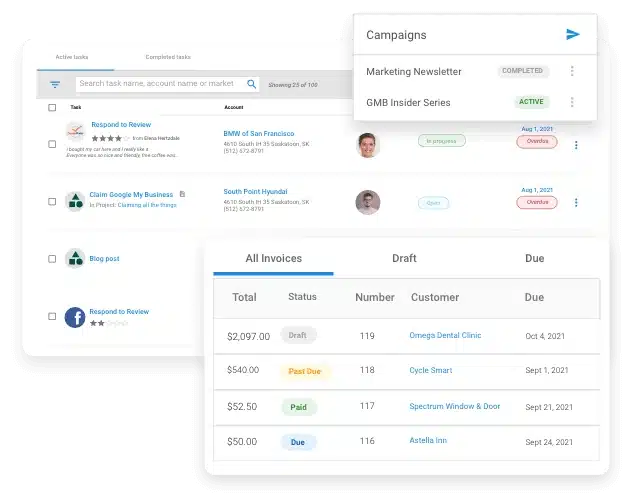The image size is (632, 503).
Task: Click the Facebook icon on the review task
Action: coord(75,317)
